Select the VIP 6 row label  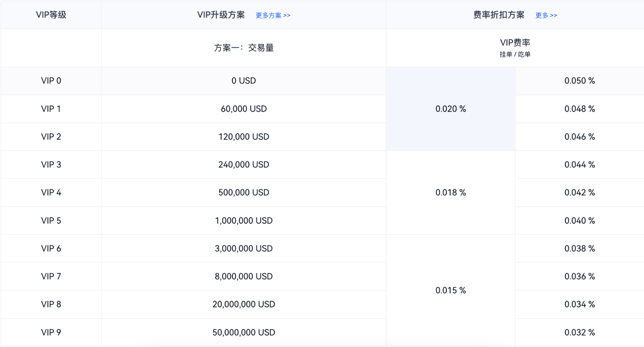pyautogui.click(x=51, y=249)
